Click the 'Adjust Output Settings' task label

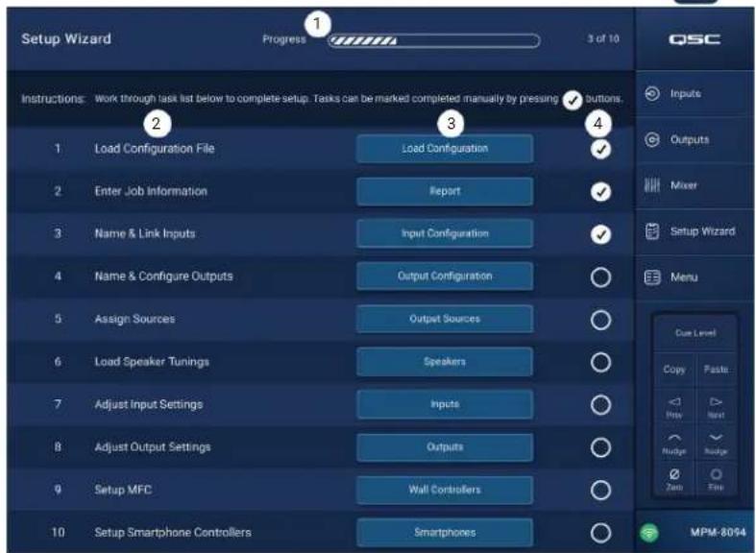153,447
